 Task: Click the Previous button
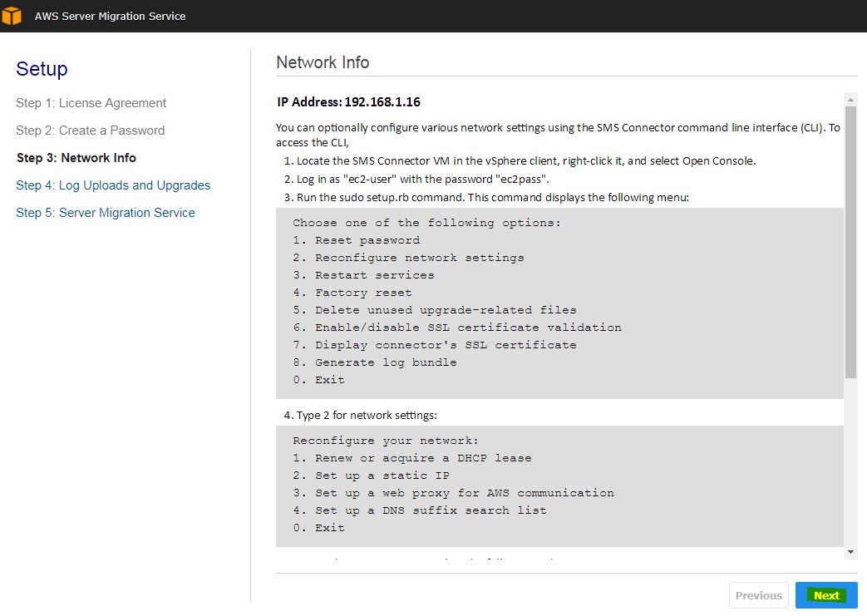click(758, 595)
